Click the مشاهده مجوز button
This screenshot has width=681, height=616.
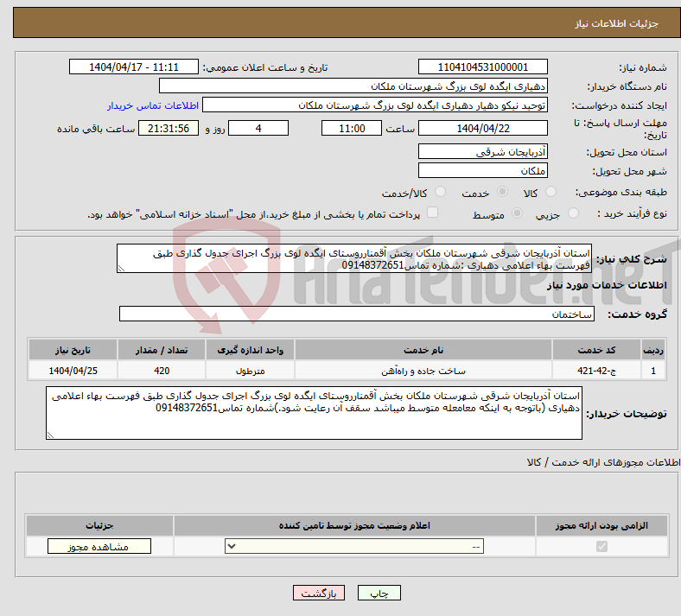click(99, 547)
